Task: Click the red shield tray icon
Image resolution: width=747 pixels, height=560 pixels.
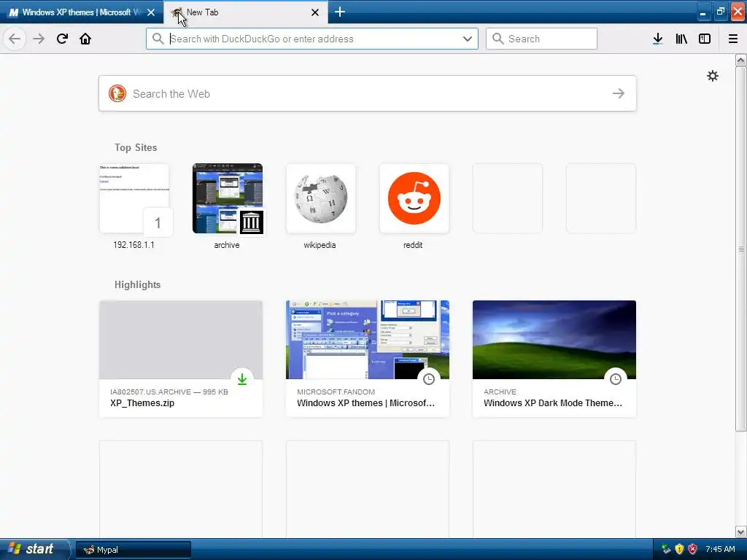Action: point(693,549)
